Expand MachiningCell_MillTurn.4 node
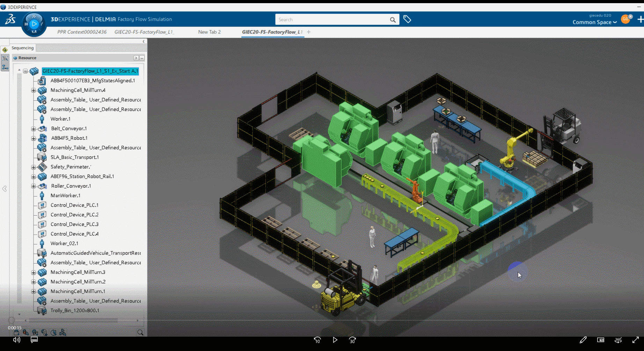The width and height of the screenshot is (644, 351). coord(34,90)
